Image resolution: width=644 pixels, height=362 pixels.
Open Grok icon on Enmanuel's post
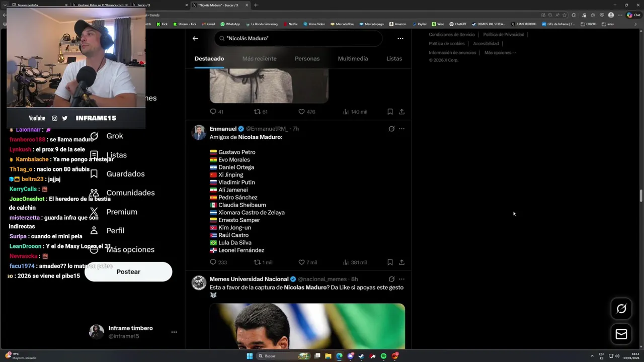[391, 129]
